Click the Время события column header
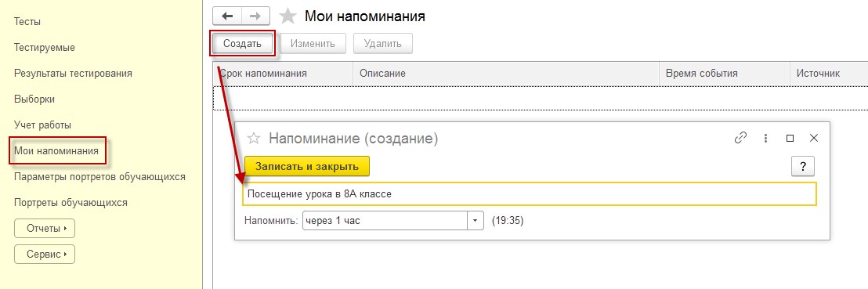868x289 pixels. pos(724,73)
